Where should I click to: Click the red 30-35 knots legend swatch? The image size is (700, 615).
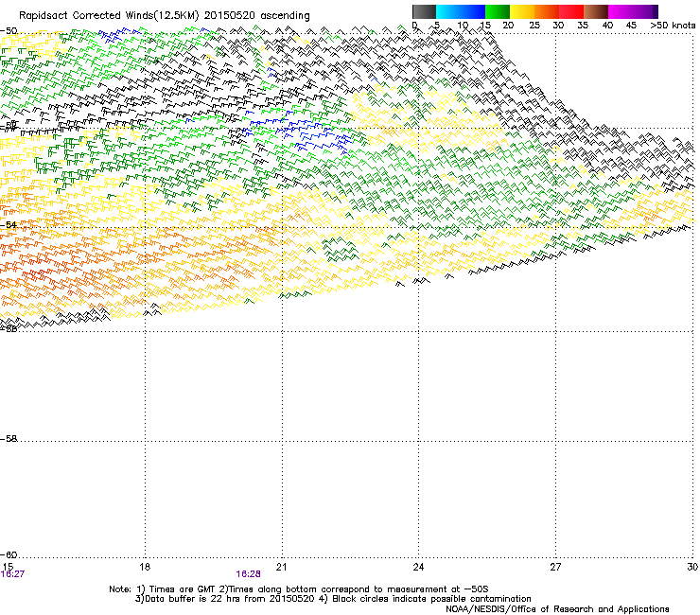click(x=571, y=11)
